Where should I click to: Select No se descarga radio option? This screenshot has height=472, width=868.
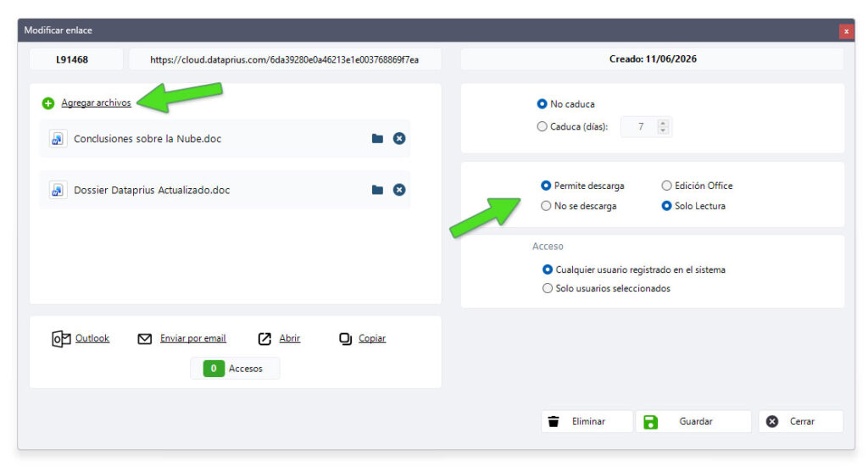(x=546, y=206)
